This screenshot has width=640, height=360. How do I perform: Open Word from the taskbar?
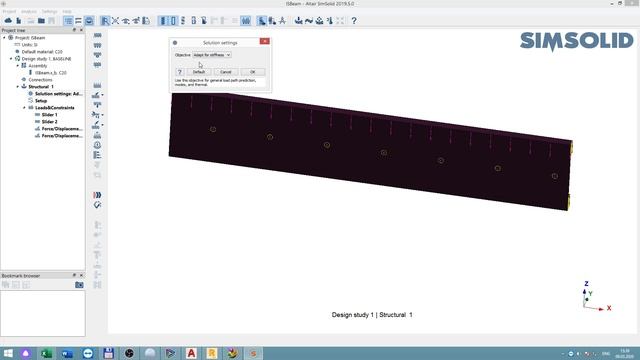[x=67, y=353]
